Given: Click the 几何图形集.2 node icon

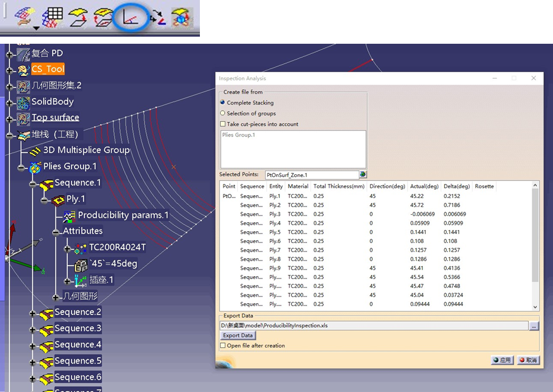Looking at the screenshot, I should click(23, 86).
